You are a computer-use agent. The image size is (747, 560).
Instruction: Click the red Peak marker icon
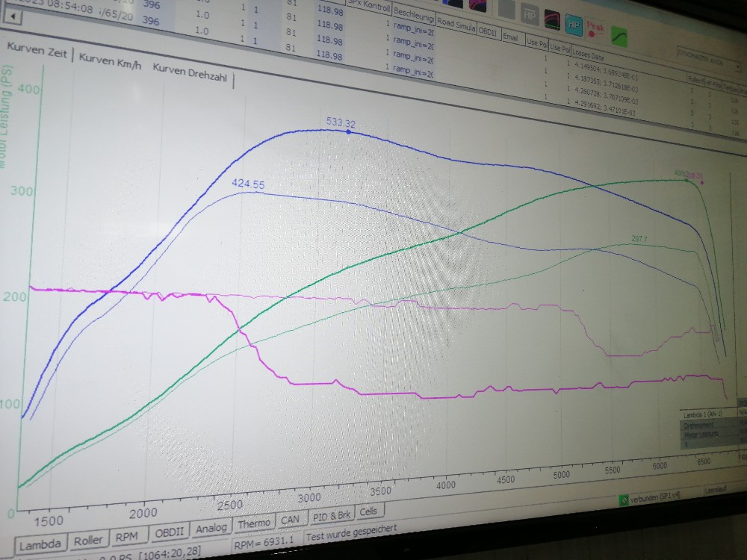pyautogui.click(x=595, y=29)
